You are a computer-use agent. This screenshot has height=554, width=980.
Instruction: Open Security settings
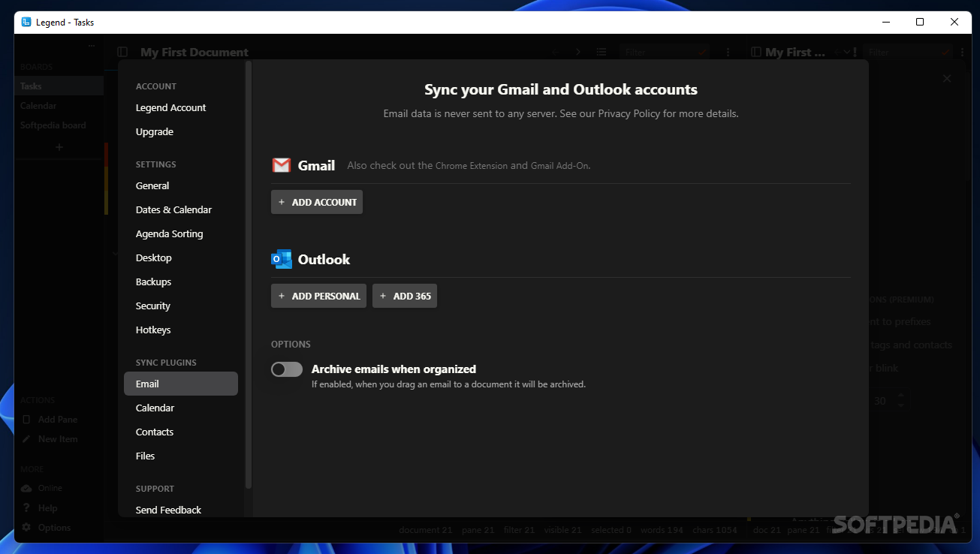(x=152, y=306)
